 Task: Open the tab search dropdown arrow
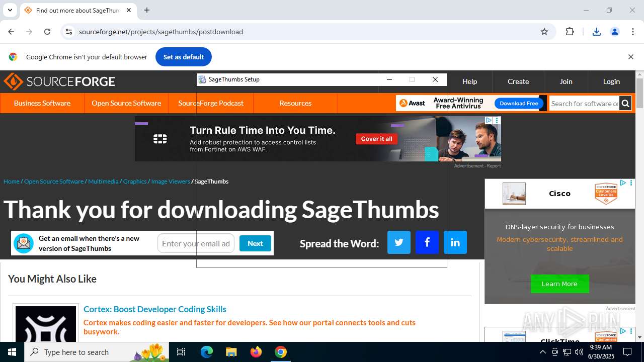click(x=10, y=10)
